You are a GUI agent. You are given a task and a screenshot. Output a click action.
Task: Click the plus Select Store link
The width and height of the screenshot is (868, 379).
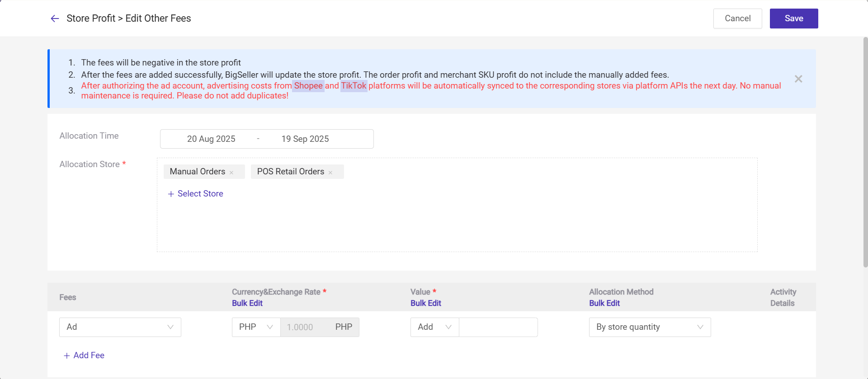pos(195,194)
